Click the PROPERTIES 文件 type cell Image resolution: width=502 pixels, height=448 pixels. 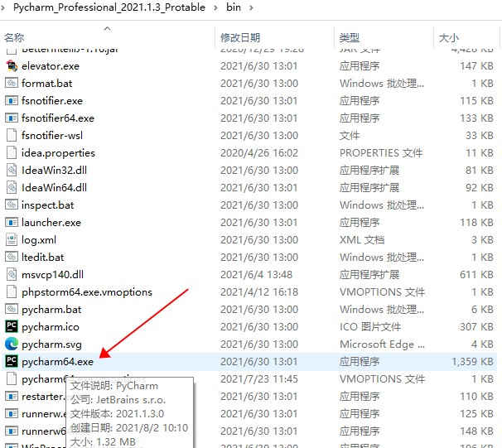381,153
